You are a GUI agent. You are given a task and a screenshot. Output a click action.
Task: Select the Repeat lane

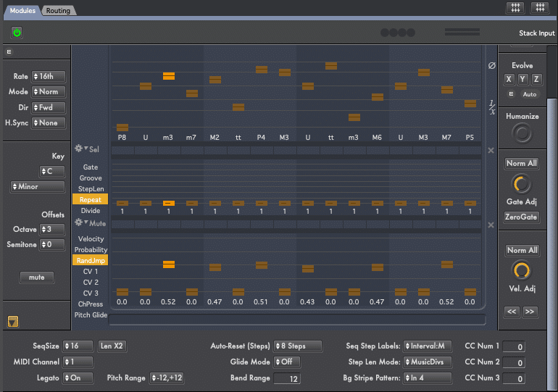pos(91,199)
